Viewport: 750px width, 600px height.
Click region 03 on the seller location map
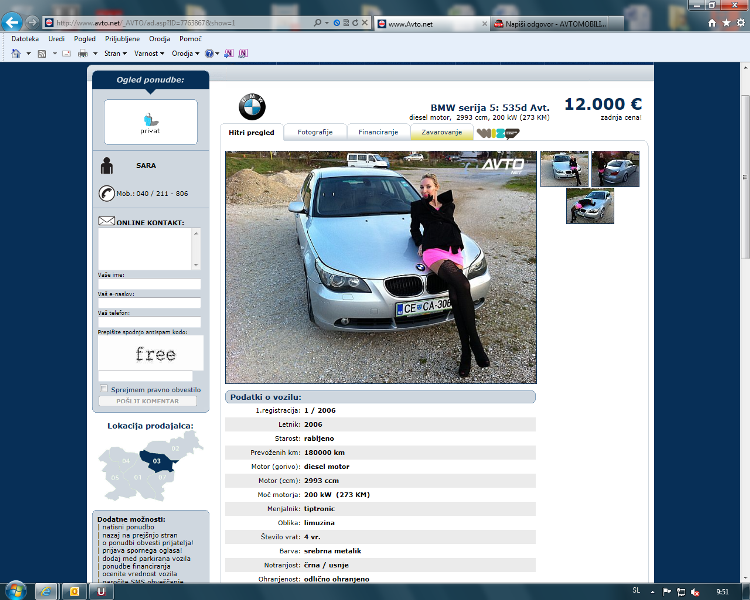pos(157,461)
